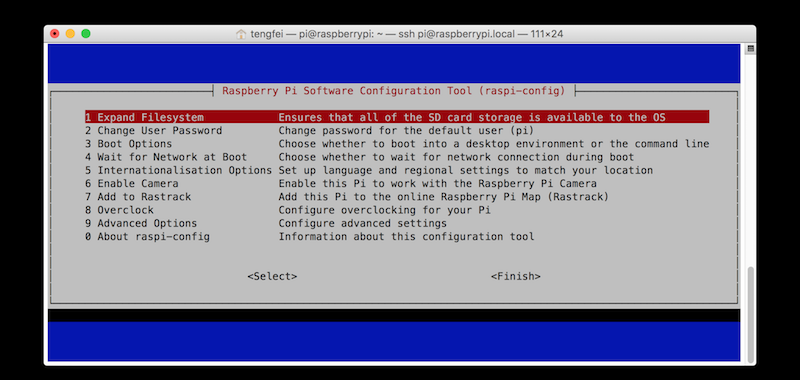Click the split-pane icon above the scrollbar
The image size is (800, 380).
[751, 49]
